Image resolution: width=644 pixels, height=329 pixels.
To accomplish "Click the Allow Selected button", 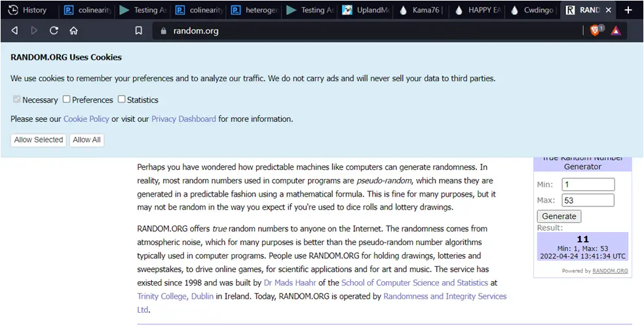I will pos(39,140).
